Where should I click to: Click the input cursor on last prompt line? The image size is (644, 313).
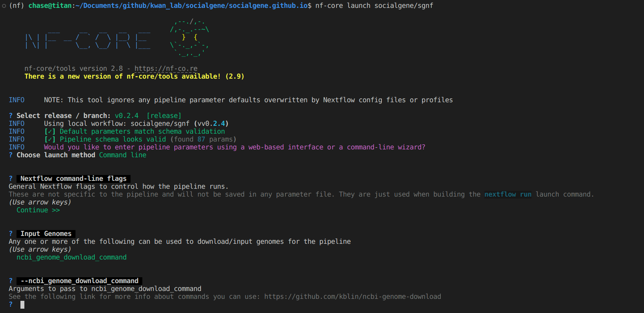pos(22,305)
